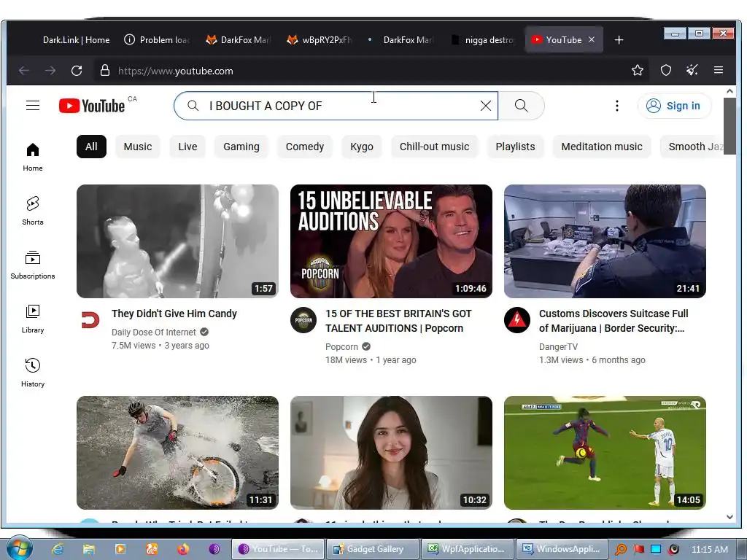This screenshot has width=747, height=560.
Task: Select the Comedy filter chip
Action: 305,147
